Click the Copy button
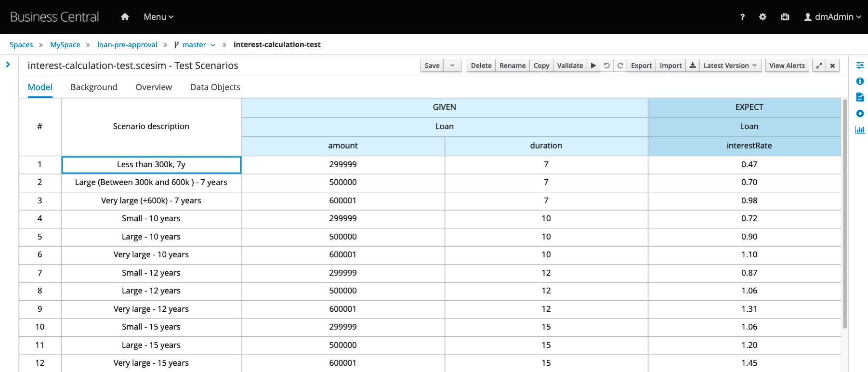The height and width of the screenshot is (372, 868). pyautogui.click(x=541, y=66)
